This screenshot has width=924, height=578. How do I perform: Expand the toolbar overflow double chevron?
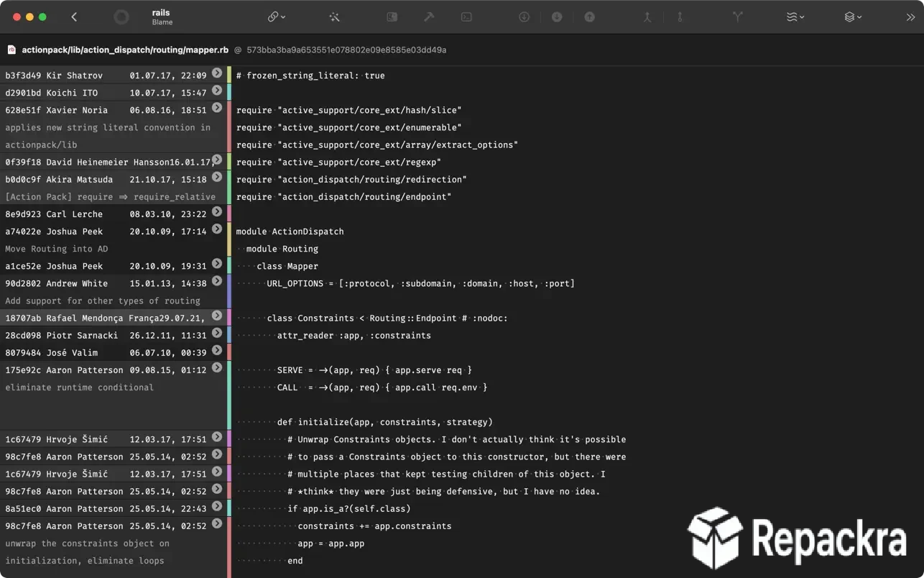pos(910,17)
